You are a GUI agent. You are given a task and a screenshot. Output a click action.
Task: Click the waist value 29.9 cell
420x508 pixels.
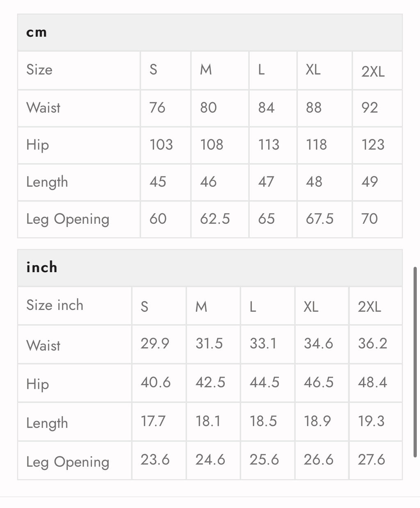pos(155,344)
